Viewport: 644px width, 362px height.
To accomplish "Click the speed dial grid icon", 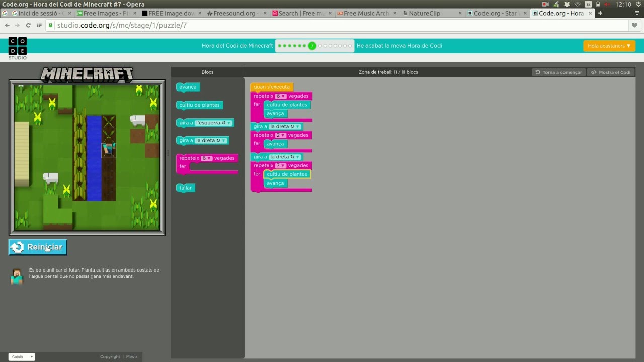I will click(39, 25).
